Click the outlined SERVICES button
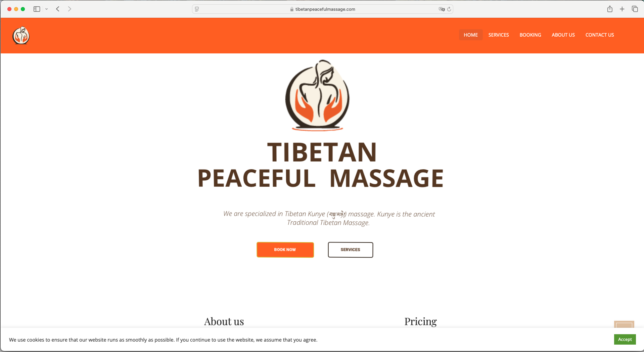 click(x=350, y=250)
